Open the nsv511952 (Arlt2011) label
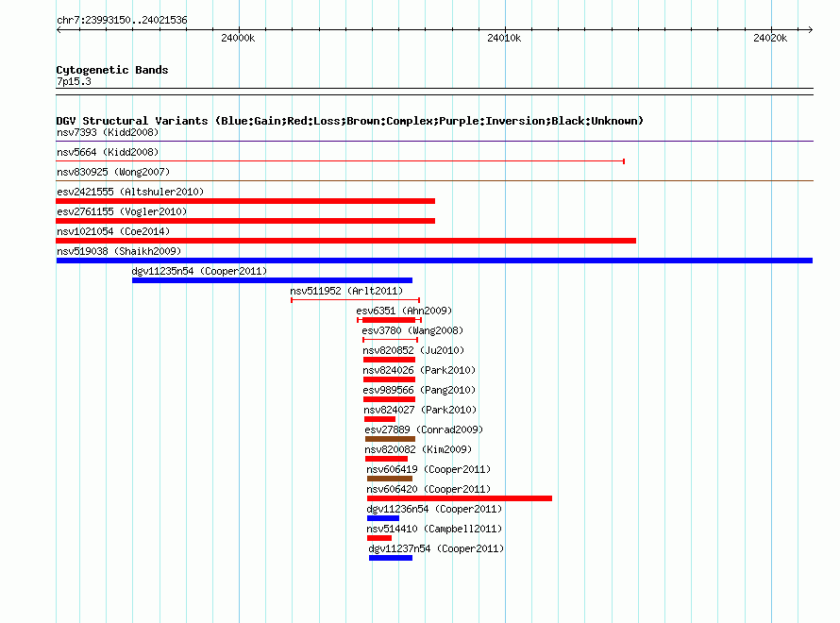The height and width of the screenshot is (623, 840). coord(346,291)
